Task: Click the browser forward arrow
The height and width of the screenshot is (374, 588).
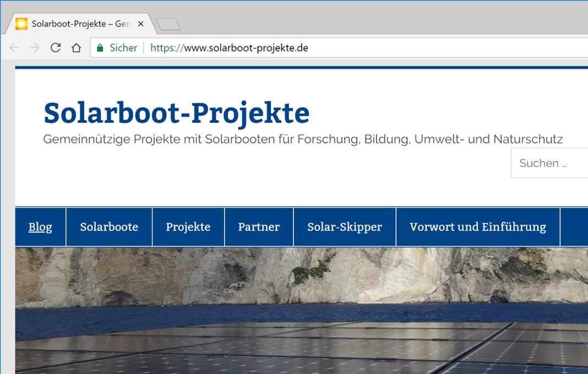Action: (x=35, y=48)
